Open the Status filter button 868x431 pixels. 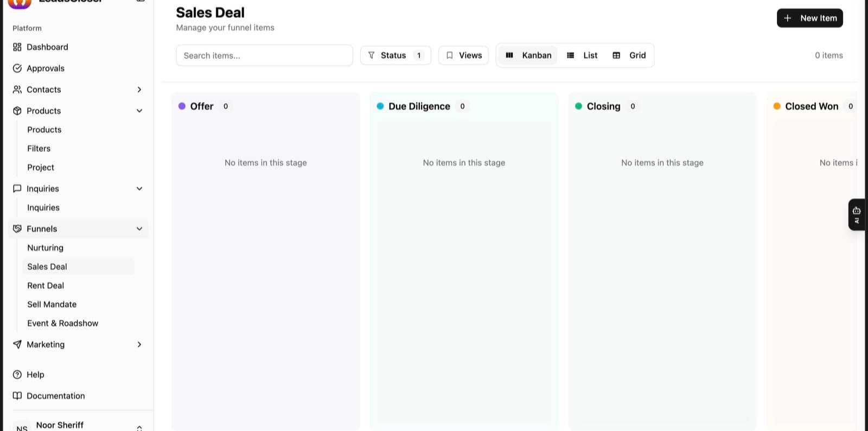point(395,55)
